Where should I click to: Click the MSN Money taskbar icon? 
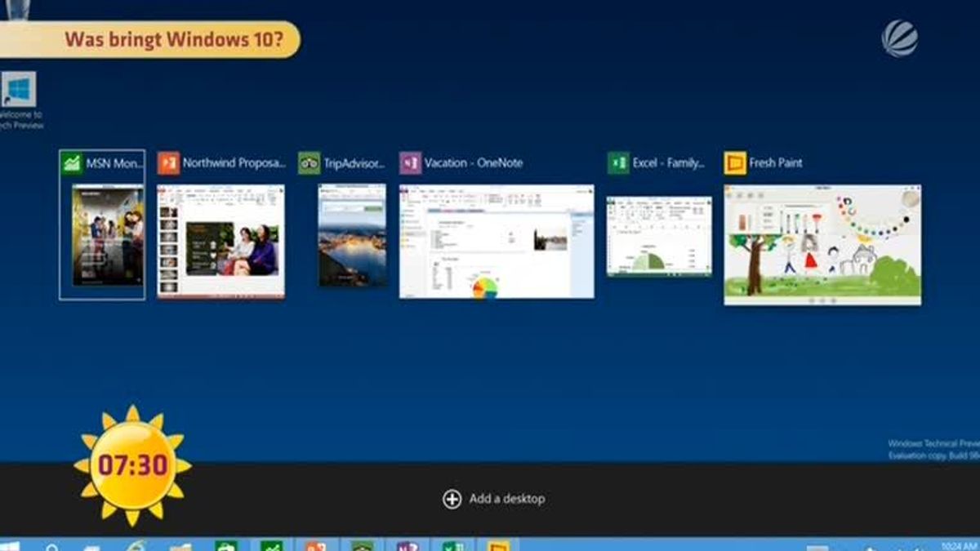[x=271, y=546]
